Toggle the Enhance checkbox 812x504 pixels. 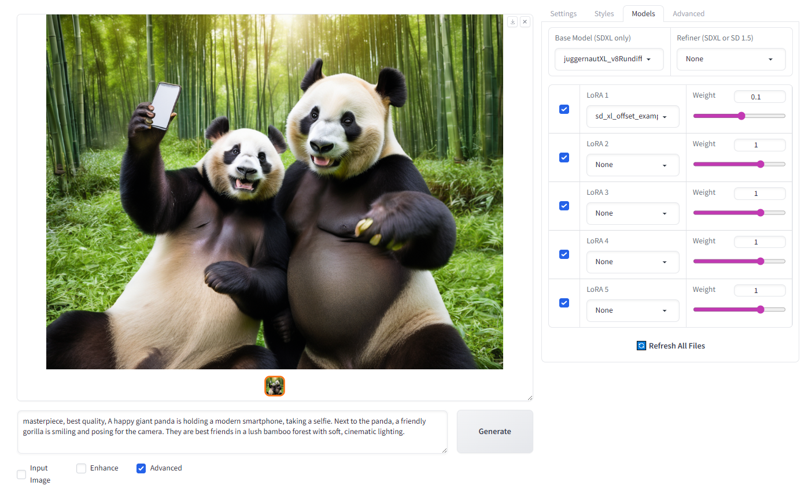click(82, 468)
